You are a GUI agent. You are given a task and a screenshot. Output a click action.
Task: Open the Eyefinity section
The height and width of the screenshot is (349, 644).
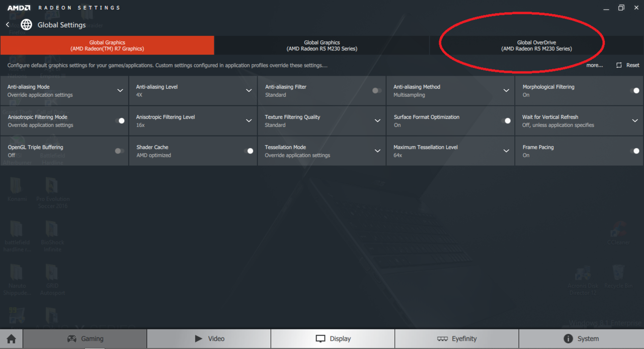(456, 339)
